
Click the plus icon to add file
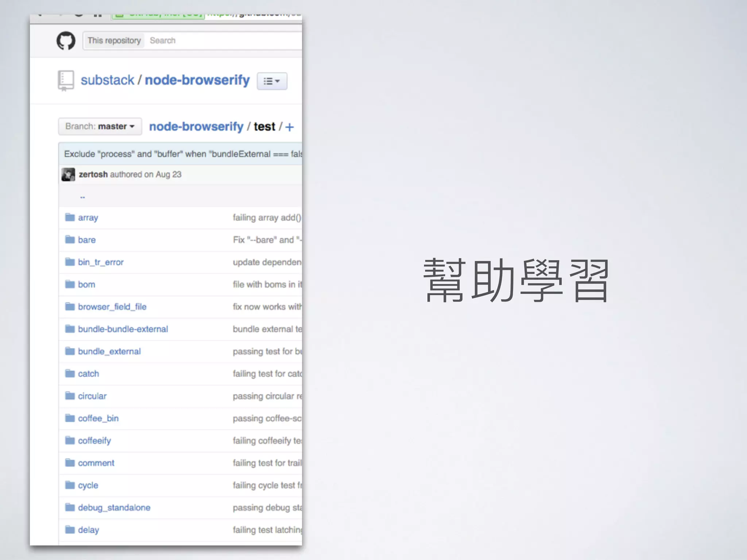tap(289, 127)
